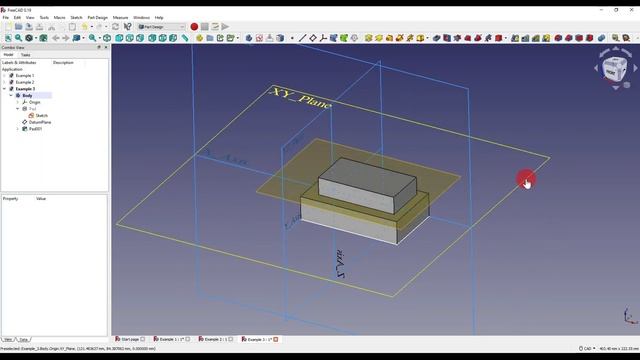
Task: Switch to the Model tab
Action: click(8, 55)
